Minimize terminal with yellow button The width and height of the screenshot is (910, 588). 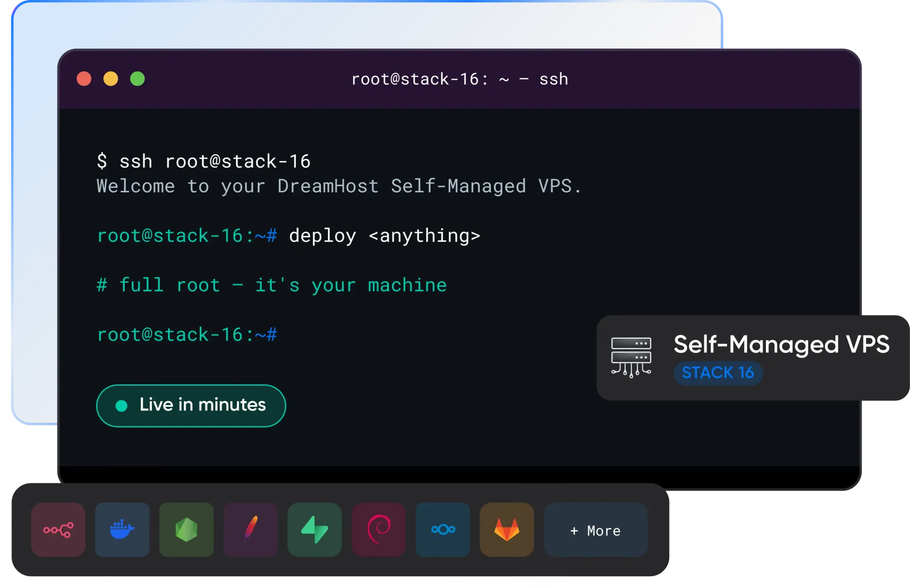click(x=111, y=79)
